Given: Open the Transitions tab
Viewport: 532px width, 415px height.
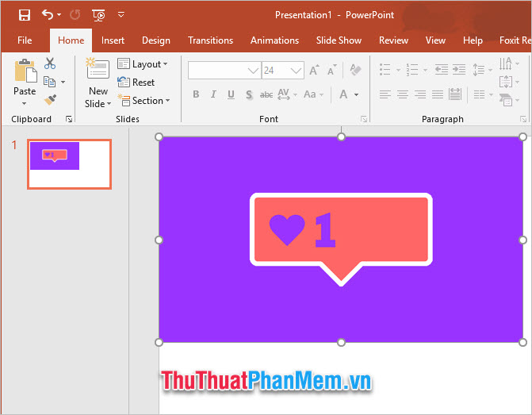Looking at the screenshot, I should [210, 40].
